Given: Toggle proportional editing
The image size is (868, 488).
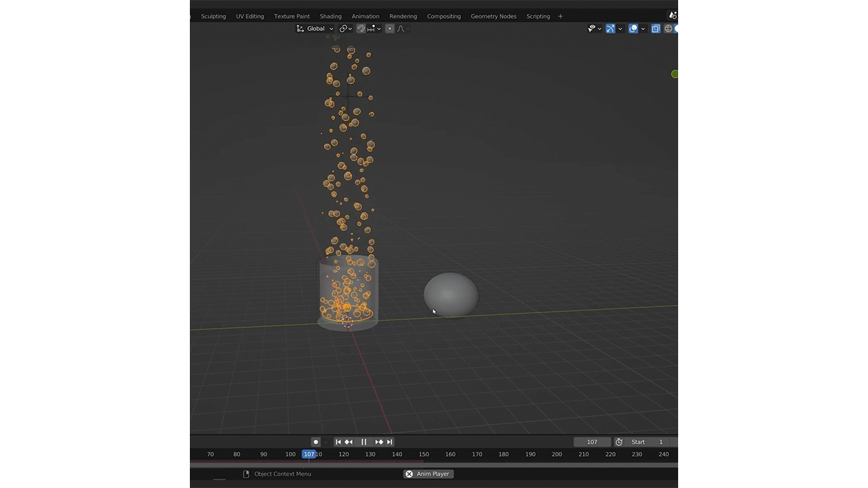Looking at the screenshot, I should click(390, 28).
